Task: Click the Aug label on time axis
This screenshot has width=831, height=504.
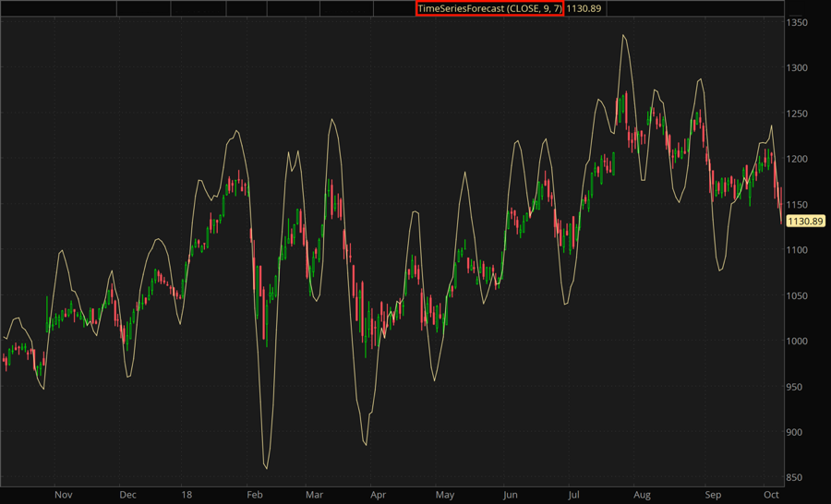Action: point(642,495)
